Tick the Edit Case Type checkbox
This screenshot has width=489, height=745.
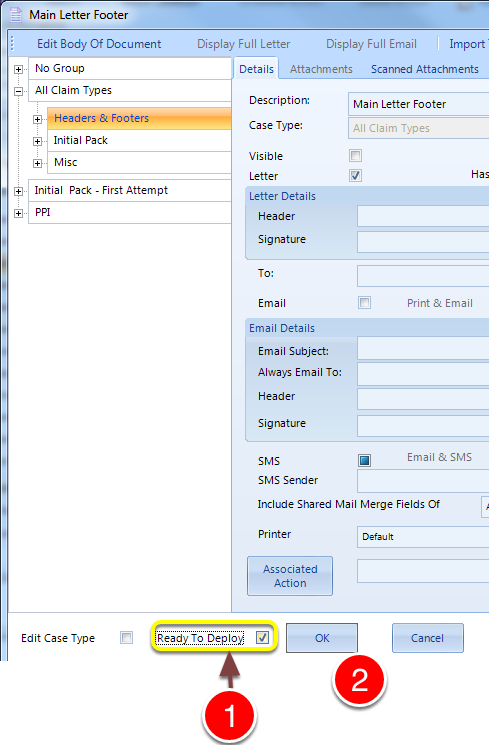coord(126,637)
